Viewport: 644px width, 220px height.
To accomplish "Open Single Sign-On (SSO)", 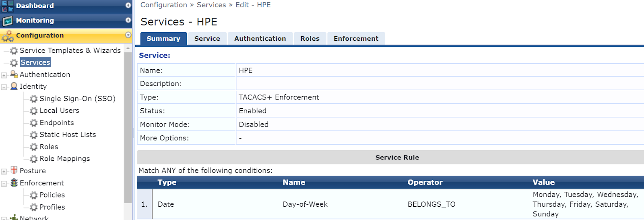I will (77, 99).
